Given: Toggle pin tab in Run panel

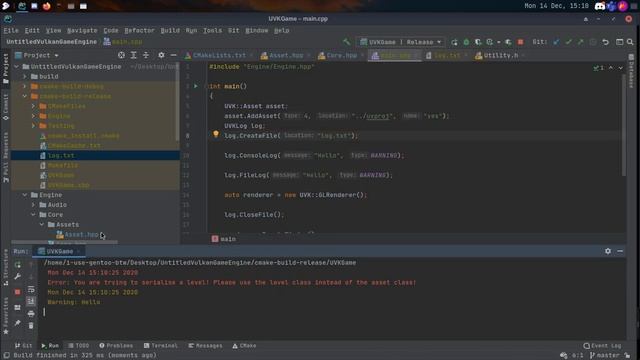Looking at the screenshot, I should [x=18, y=323].
